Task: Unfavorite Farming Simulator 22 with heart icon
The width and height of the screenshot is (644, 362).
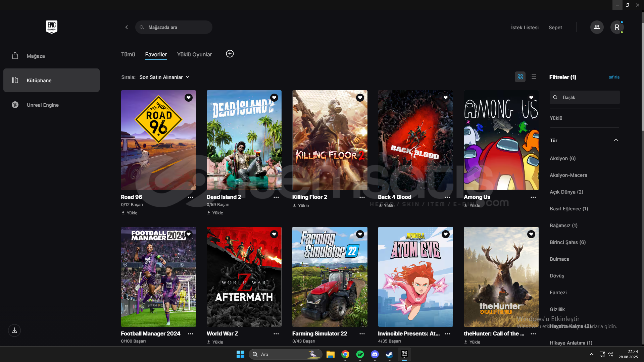Action: 360,234
